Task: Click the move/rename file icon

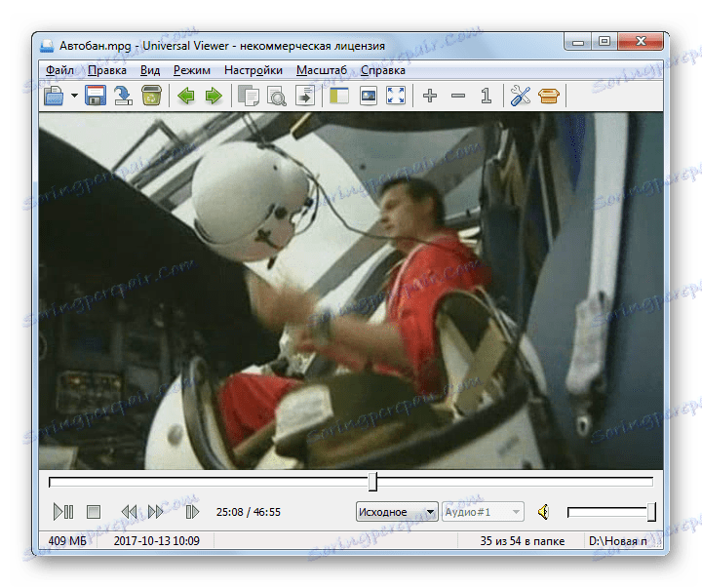Action: point(123,96)
